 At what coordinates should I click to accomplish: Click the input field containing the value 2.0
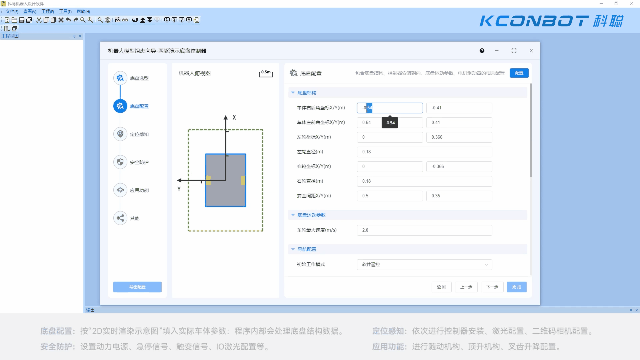coord(424,230)
